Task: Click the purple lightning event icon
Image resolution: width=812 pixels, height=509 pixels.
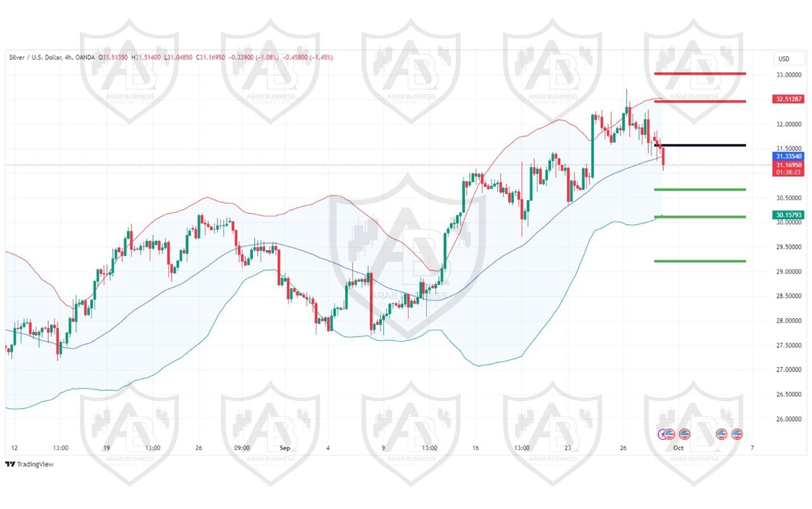Action: click(x=662, y=434)
